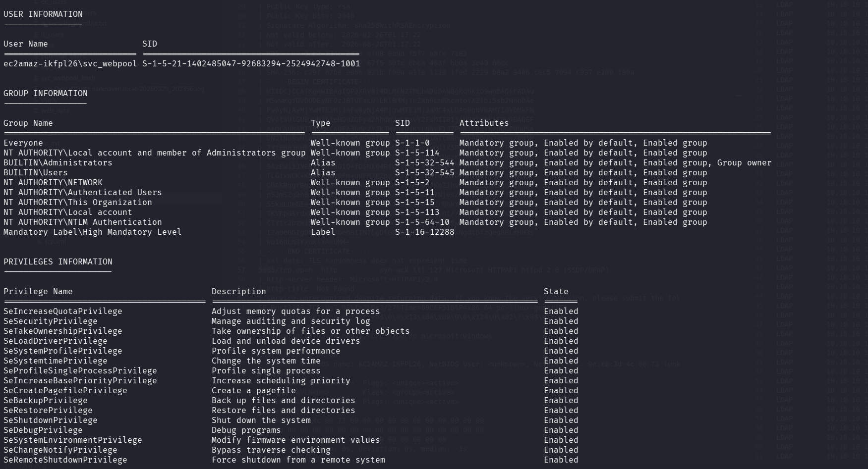Click the SID value S-1-5-114

tap(417, 153)
